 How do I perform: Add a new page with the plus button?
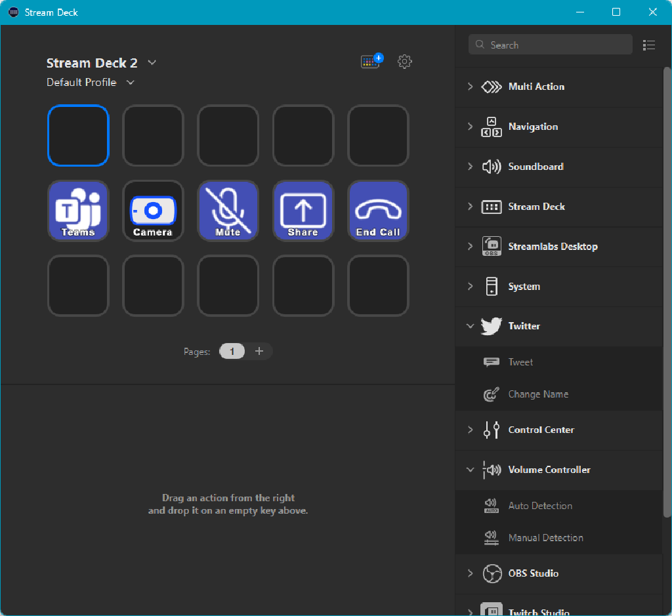[x=259, y=351]
